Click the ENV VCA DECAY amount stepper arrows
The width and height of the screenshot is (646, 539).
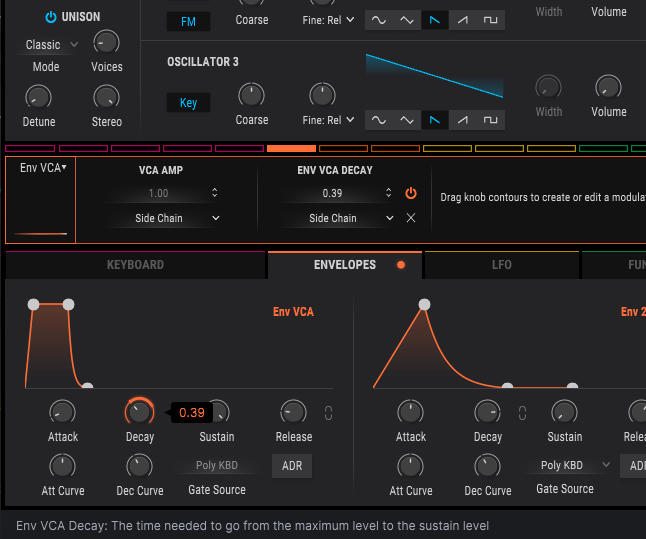click(x=389, y=193)
